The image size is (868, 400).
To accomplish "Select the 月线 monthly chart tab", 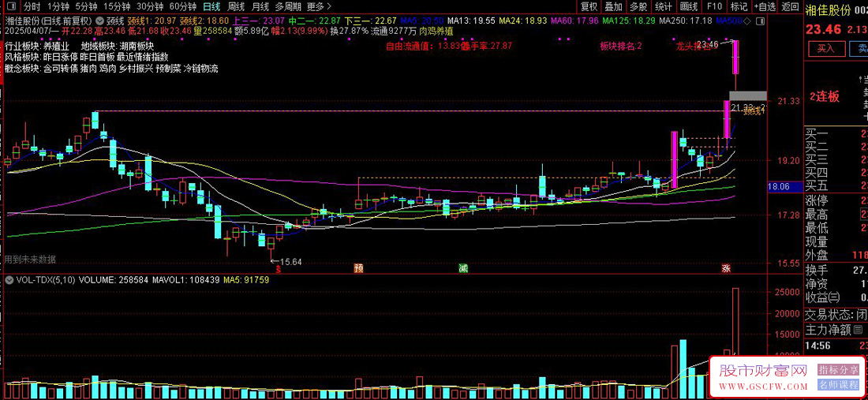I will pos(260,6).
